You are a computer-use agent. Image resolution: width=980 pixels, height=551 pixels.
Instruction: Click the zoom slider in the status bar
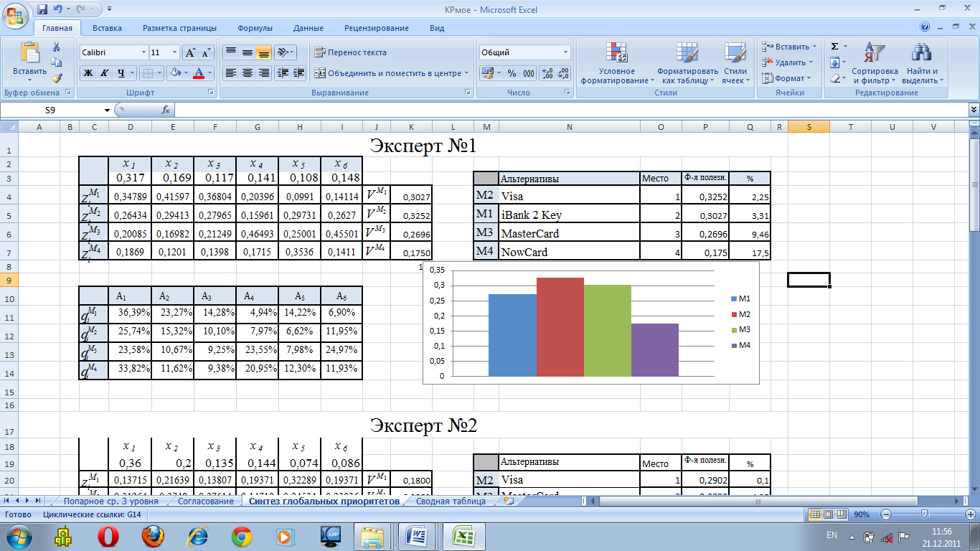pos(925,514)
